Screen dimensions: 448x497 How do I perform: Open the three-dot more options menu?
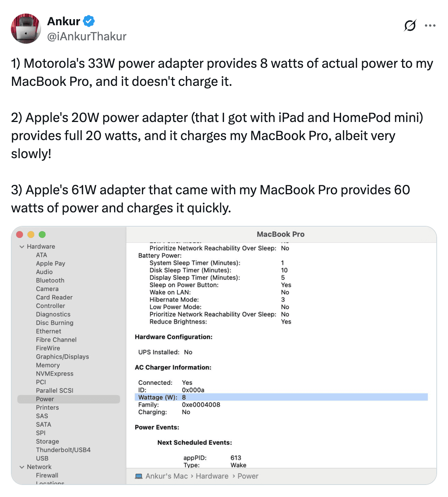point(430,26)
